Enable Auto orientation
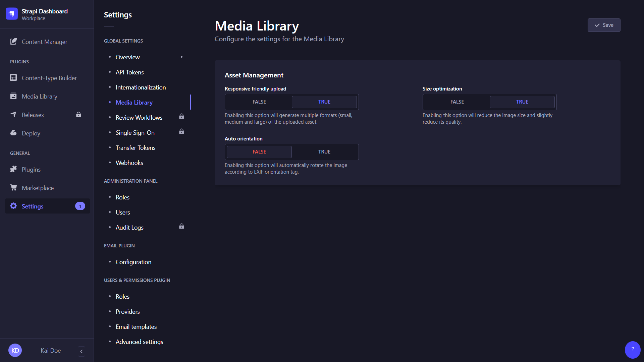 coord(324,152)
